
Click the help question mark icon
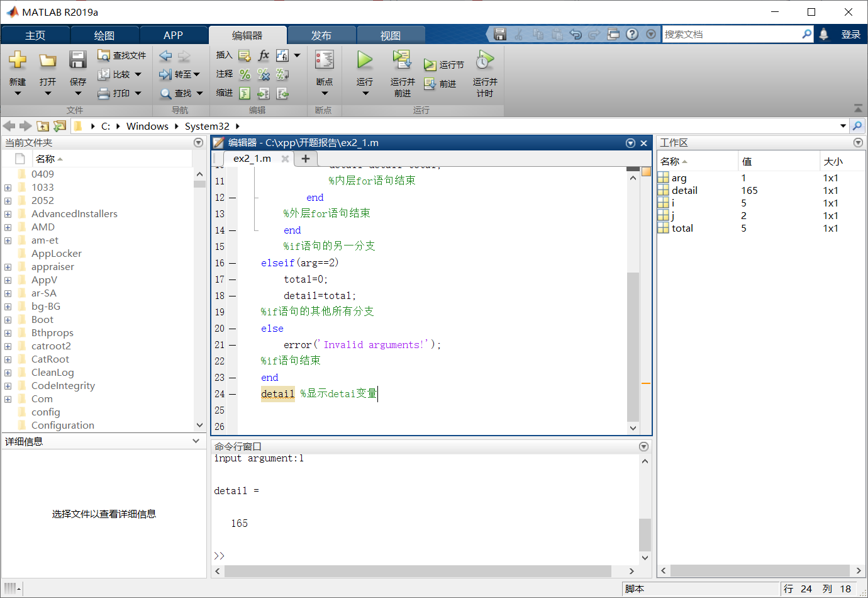click(x=632, y=34)
